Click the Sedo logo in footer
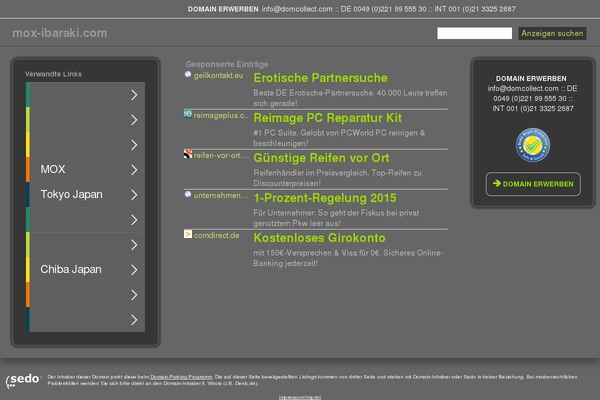The image size is (600, 400). pyautogui.click(x=23, y=380)
